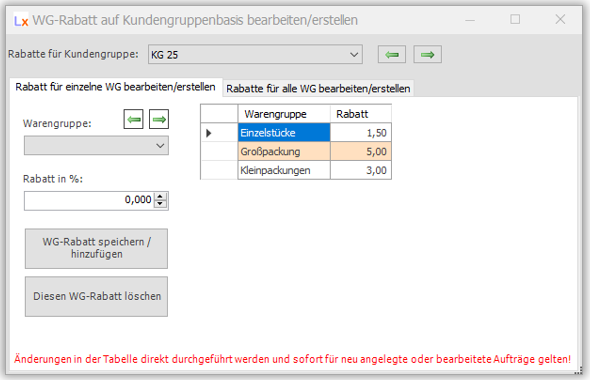Select the Kleinpackungen table cell
590x380 pixels.
(284, 170)
